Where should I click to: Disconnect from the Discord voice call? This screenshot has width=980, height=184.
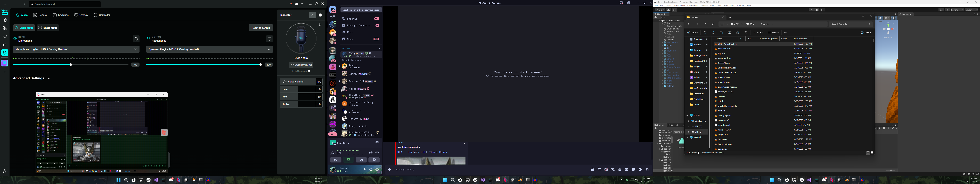point(377,152)
